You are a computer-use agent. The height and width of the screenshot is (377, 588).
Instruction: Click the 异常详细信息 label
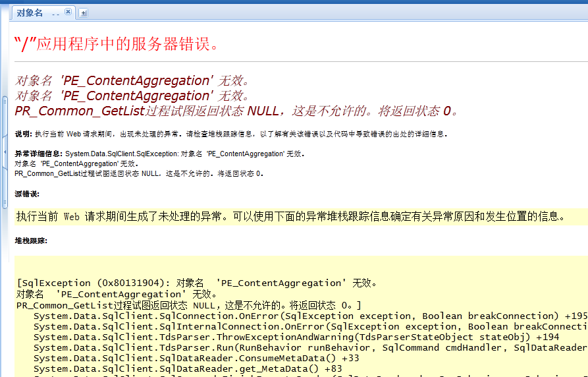39,154
